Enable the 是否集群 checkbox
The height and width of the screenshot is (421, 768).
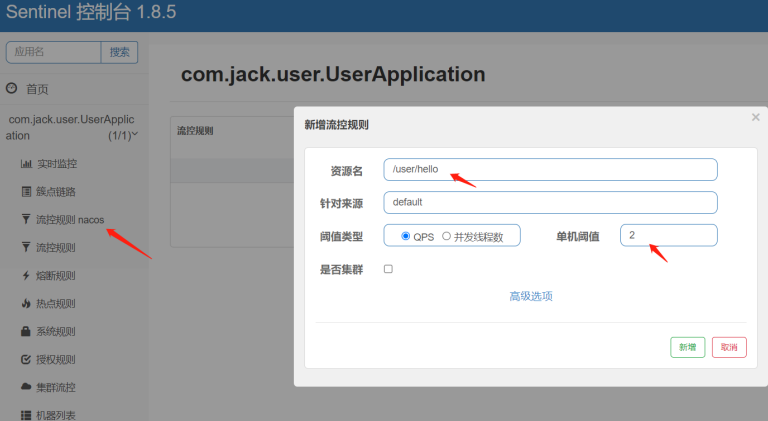tap(388, 269)
